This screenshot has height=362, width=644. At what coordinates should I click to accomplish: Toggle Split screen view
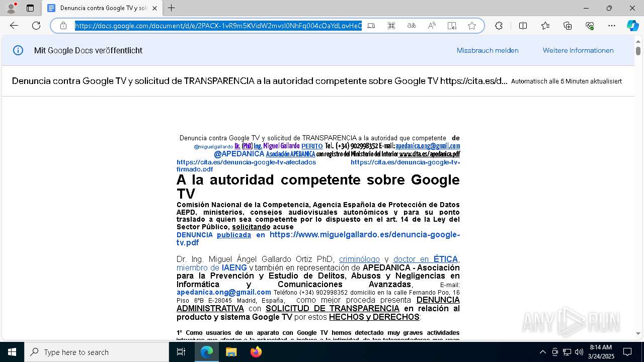tap(523, 26)
